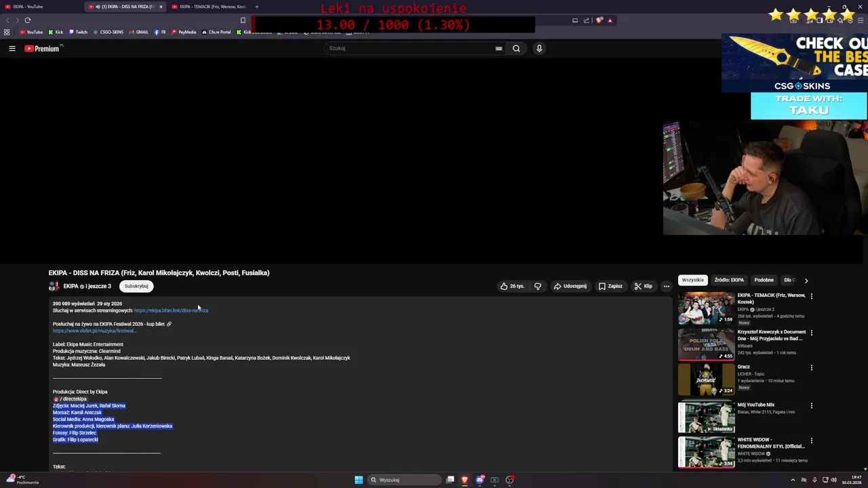This screenshot has height=488, width=868.
Task: Open the EKIPA channel avatar
Action: (54, 286)
